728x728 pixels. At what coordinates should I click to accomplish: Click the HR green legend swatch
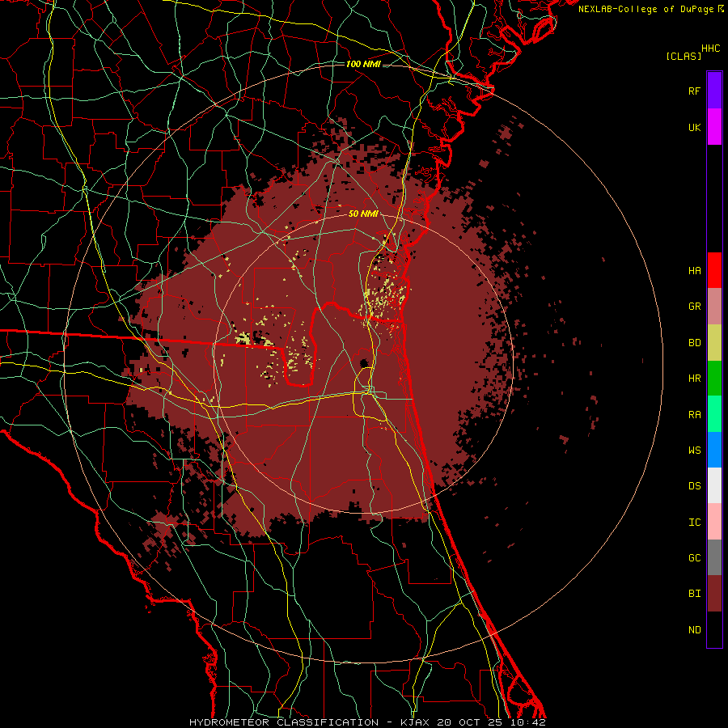[x=714, y=379]
